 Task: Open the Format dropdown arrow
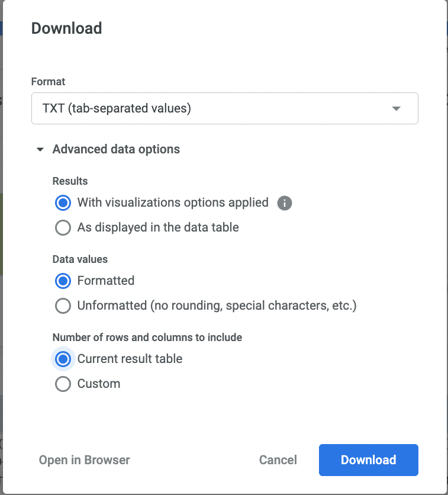coord(397,109)
